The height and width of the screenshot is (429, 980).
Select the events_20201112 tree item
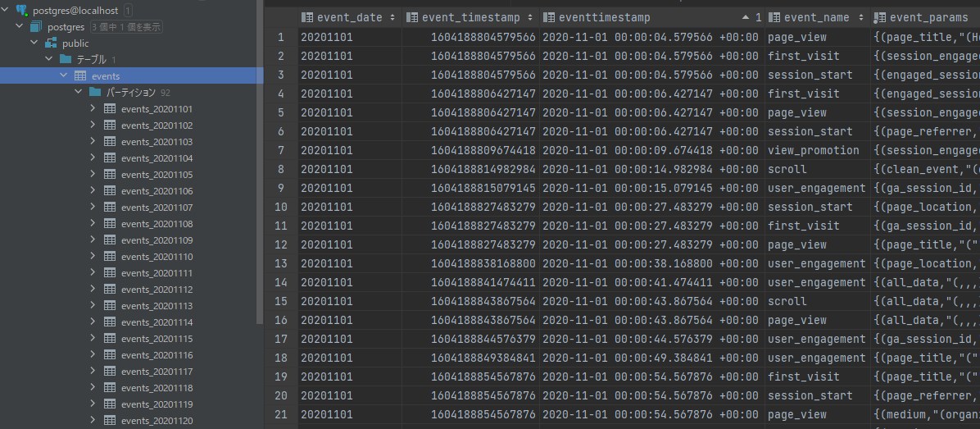click(x=157, y=290)
